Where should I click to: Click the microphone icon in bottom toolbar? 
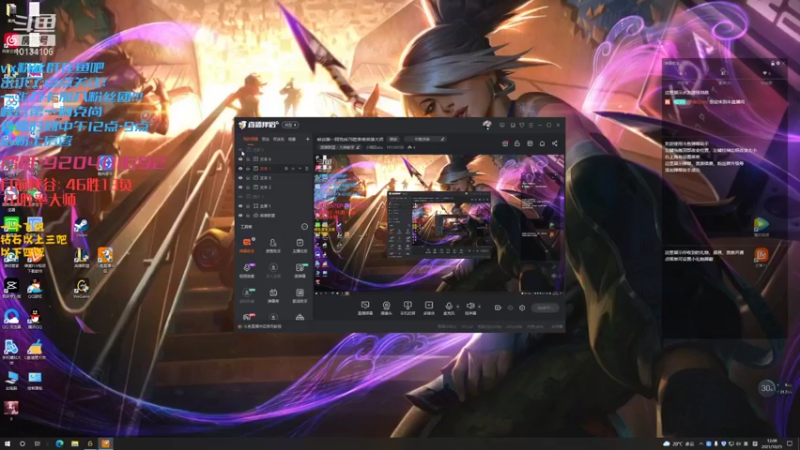coord(448,308)
